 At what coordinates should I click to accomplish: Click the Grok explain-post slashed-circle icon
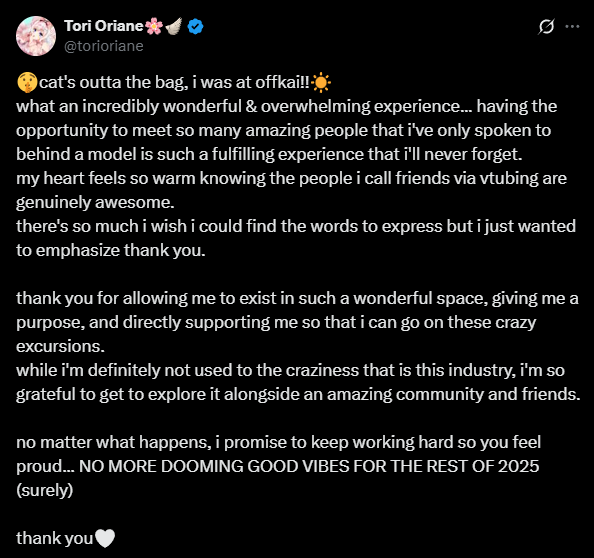click(x=546, y=27)
